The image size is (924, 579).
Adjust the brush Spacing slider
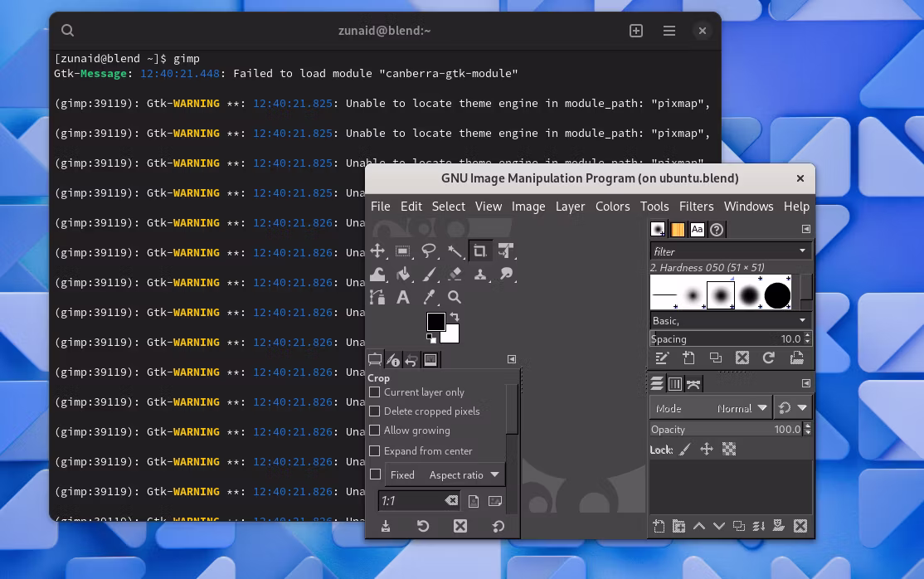(726, 339)
